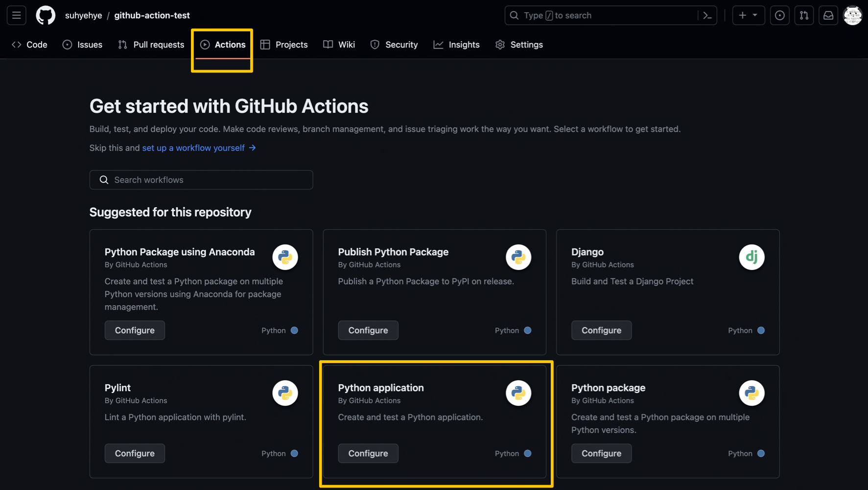Viewport: 868px width, 490px height.
Task: Configure the Python application workflow
Action: (368, 453)
